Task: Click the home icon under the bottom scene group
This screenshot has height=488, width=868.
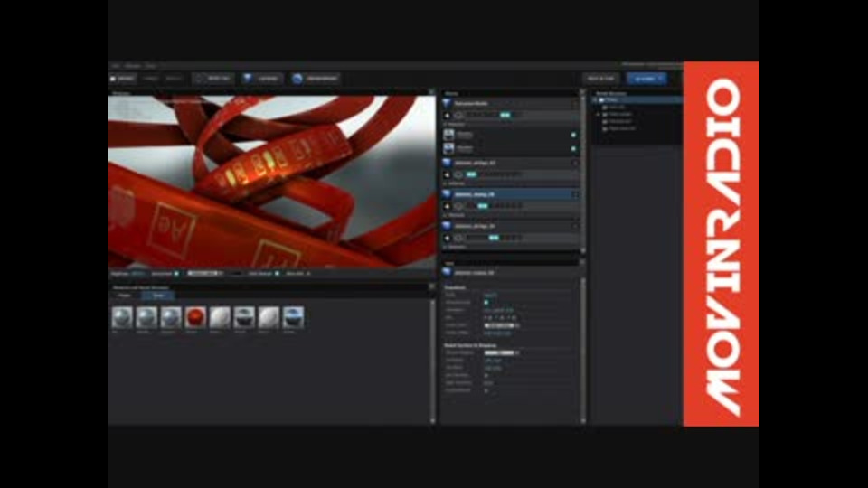Action: pos(448,238)
